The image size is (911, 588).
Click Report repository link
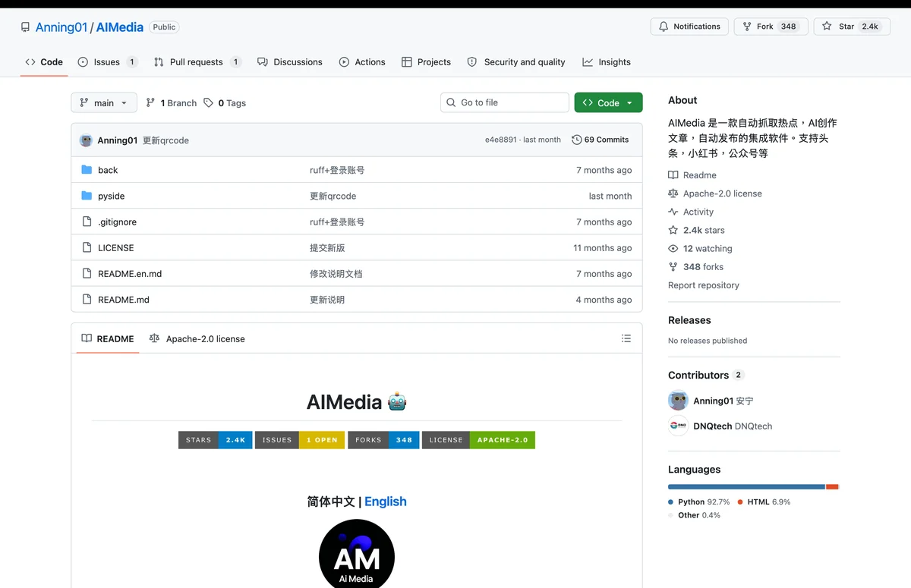pos(704,285)
